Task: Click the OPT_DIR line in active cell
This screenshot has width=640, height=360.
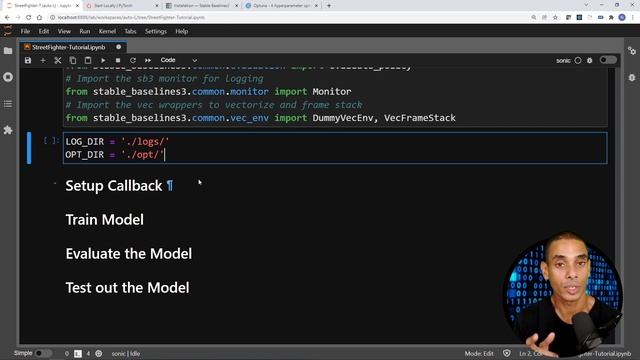Action: [115, 155]
